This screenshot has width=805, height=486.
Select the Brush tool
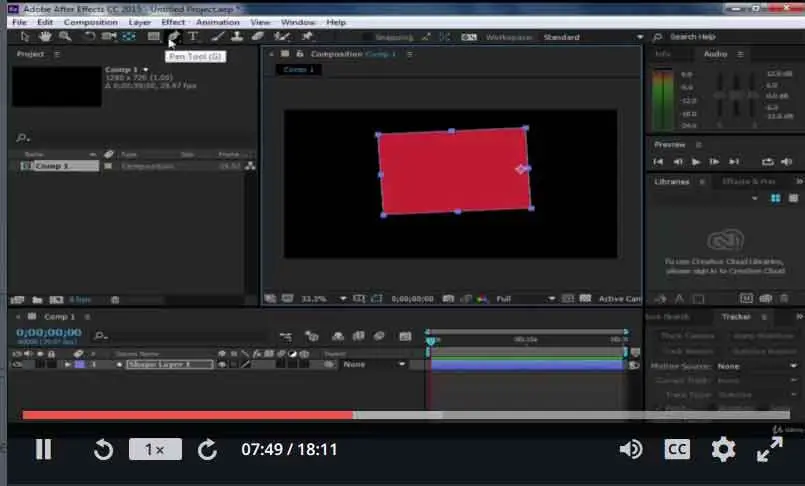click(x=218, y=36)
